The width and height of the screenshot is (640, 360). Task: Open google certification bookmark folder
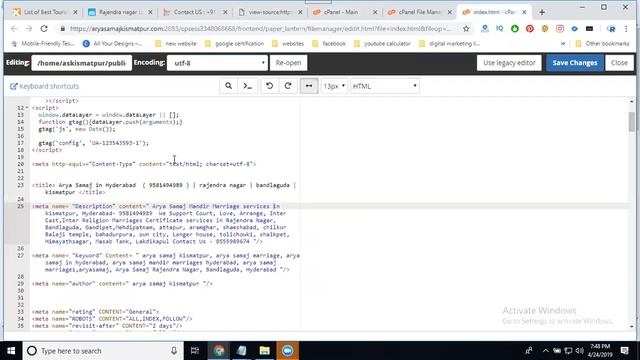coord(234,43)
